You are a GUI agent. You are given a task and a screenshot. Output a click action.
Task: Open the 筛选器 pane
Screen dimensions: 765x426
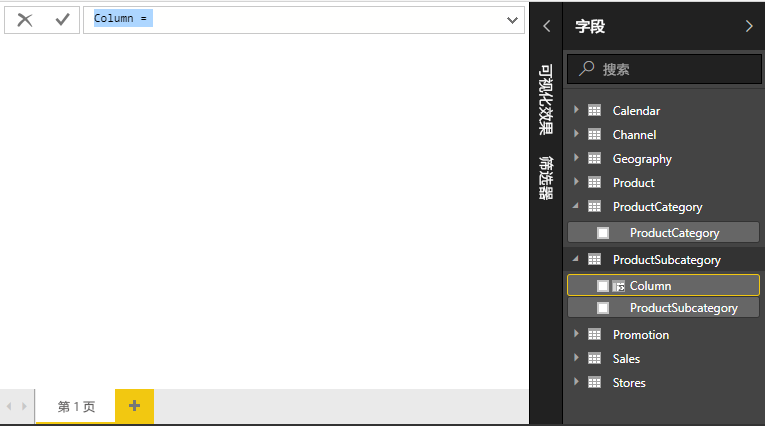[546, 178]
